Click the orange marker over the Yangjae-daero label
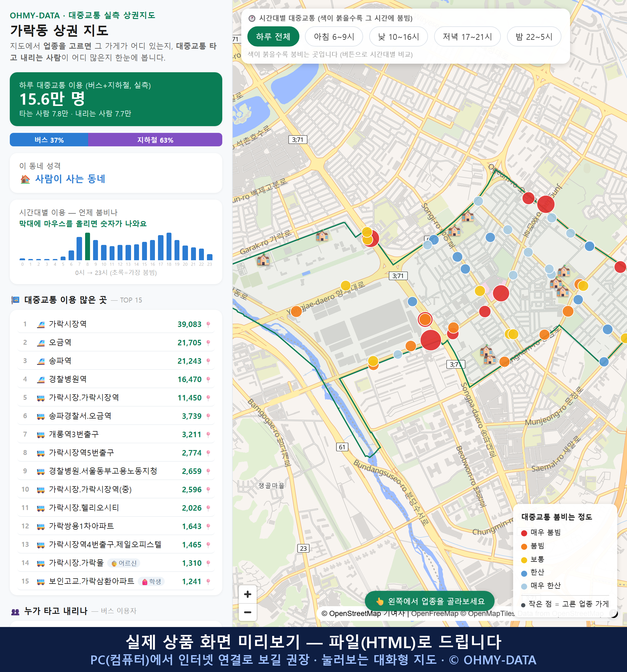 (x=296, y=311)
